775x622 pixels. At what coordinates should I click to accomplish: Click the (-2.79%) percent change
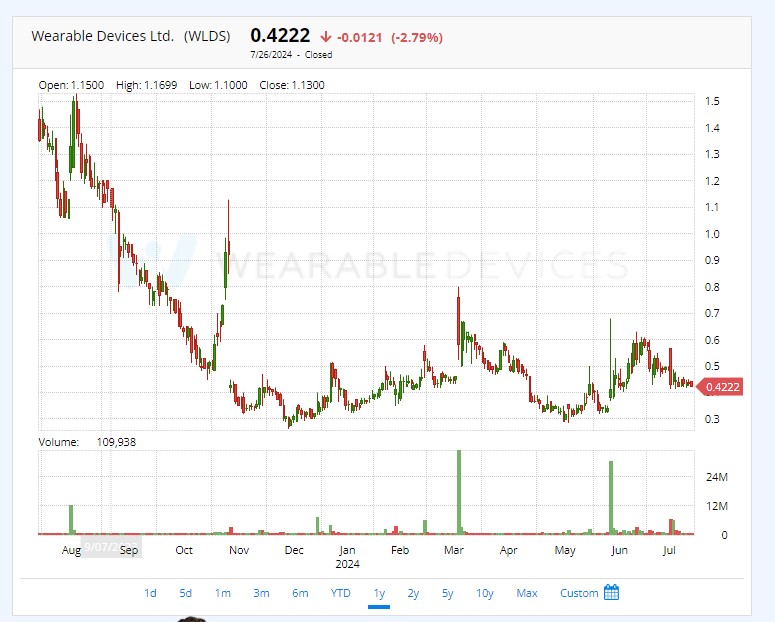(417, 38)
